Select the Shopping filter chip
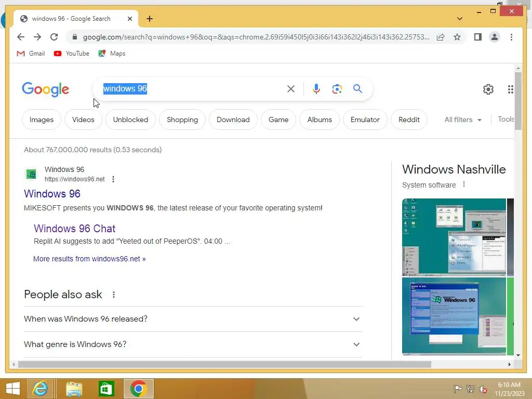The width and height of the screenshot is (532, 399). (182, 119)
